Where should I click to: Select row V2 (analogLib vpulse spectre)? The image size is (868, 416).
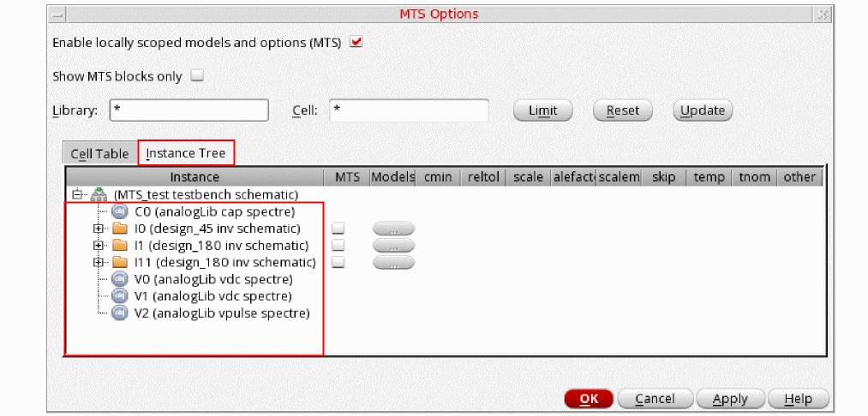tap(222, 312)
